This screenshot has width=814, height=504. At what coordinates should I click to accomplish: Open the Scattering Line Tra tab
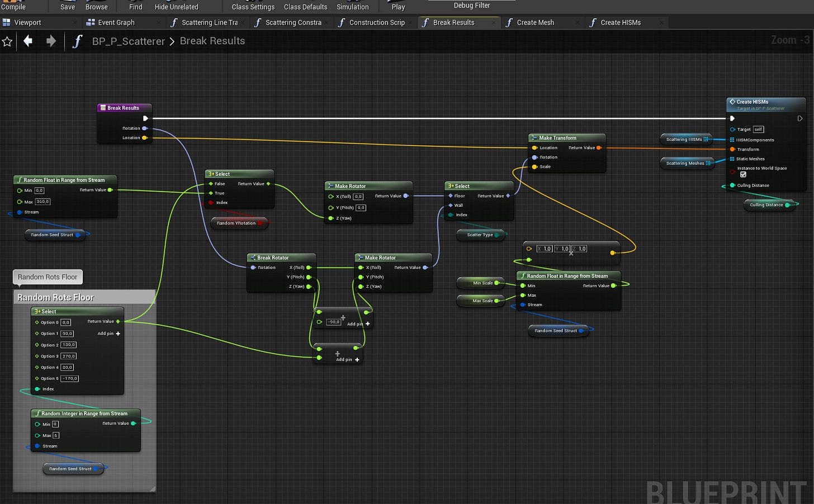click(x=210, y=22)
